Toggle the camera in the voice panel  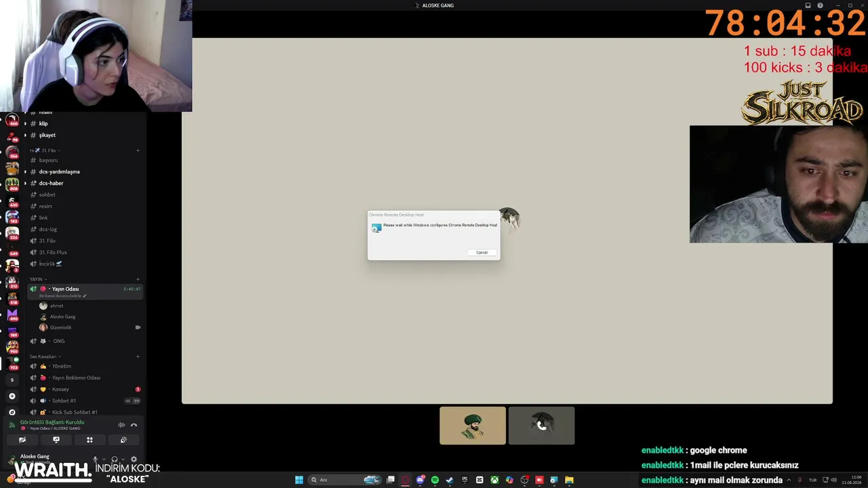click(22, 440)
